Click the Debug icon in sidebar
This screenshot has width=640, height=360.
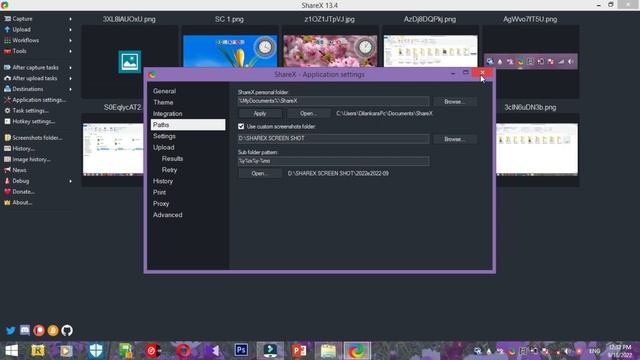tap(7, 181)
